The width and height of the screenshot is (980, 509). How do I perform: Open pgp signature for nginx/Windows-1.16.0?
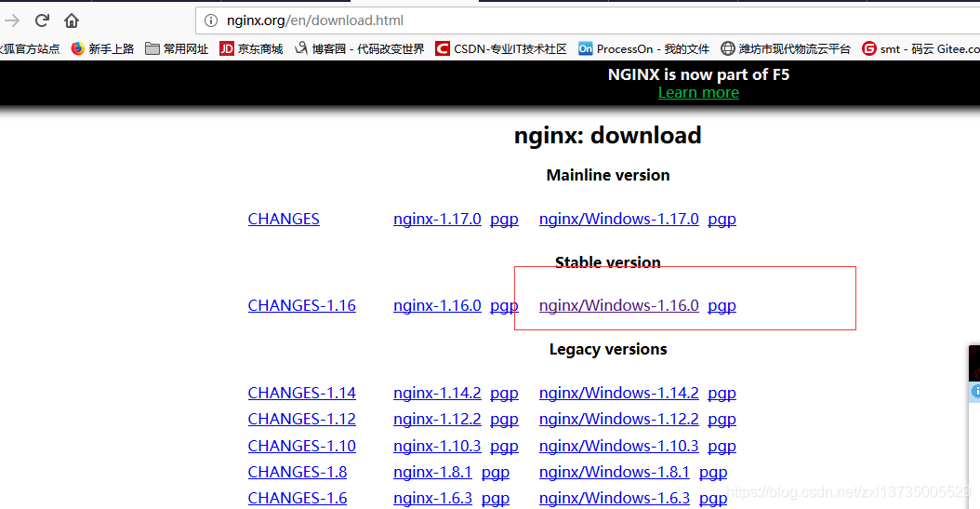tap(722, 306)
